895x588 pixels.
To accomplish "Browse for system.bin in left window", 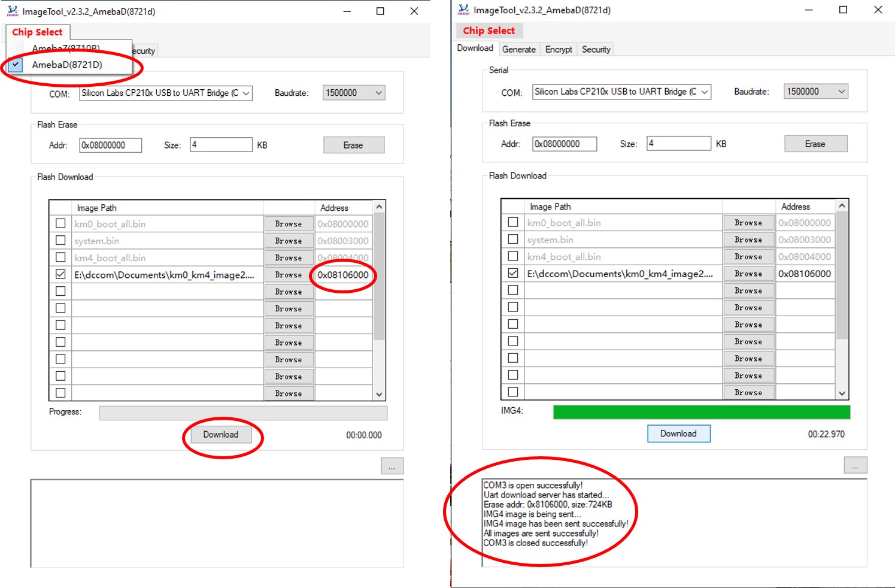I will point(289,241).
